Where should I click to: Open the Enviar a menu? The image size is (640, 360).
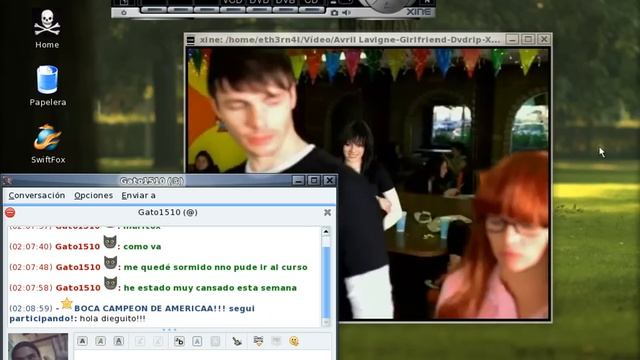coord(138,196)
